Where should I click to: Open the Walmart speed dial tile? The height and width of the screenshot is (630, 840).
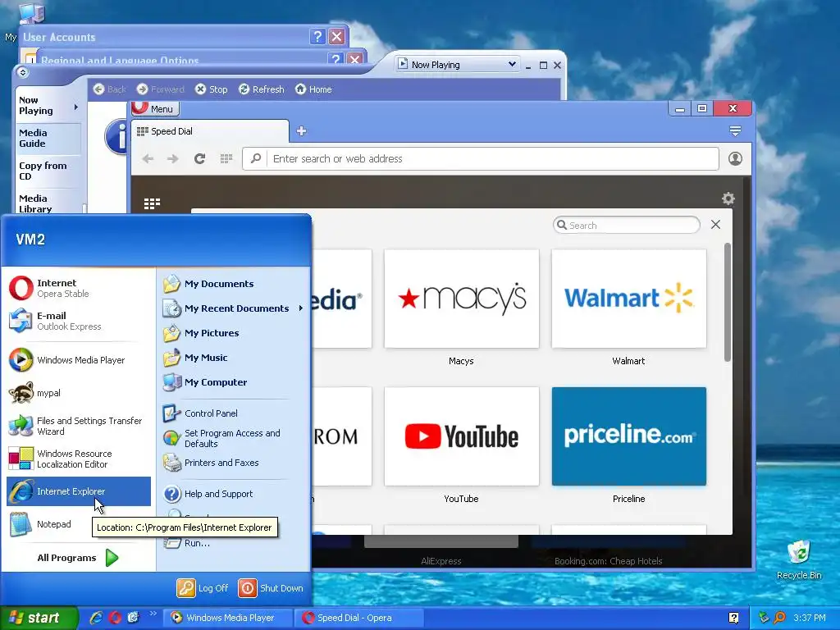click(x=629, y=299)
